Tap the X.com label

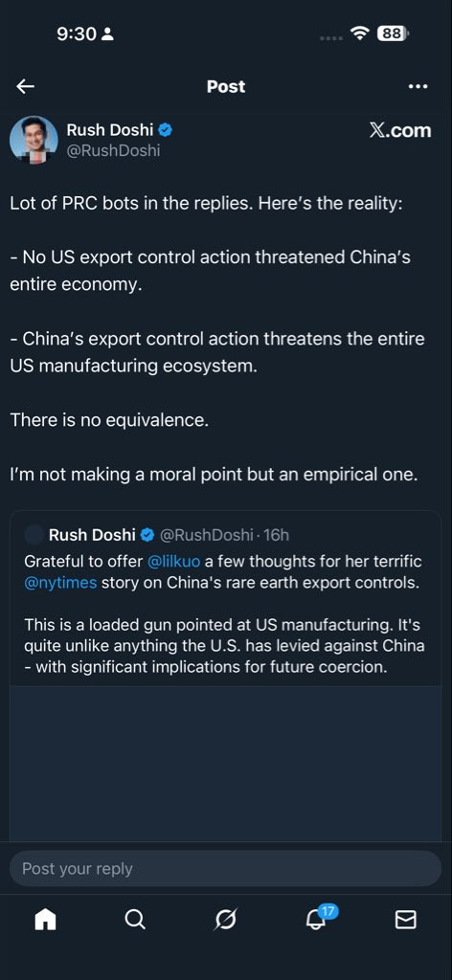click(x=400, y=130)
